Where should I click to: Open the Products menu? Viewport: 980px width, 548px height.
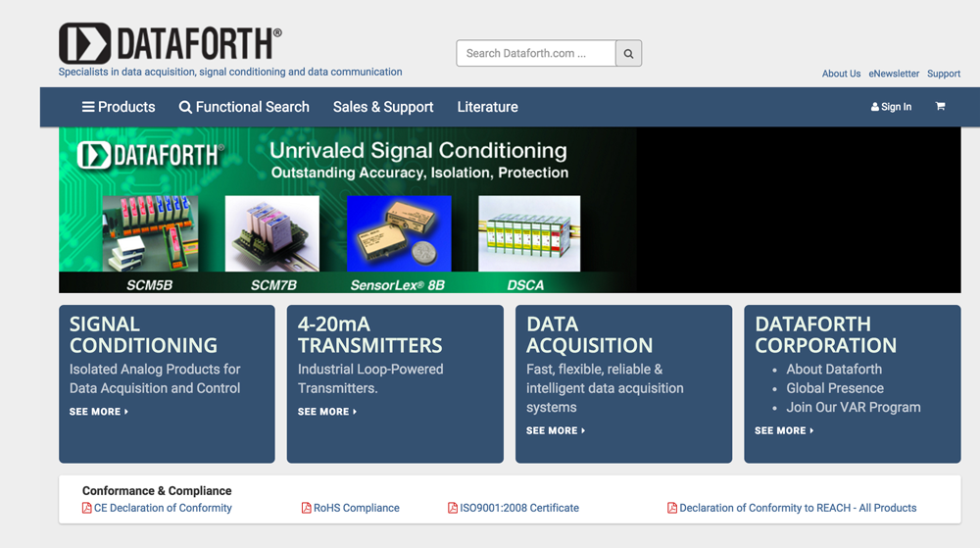119,107
